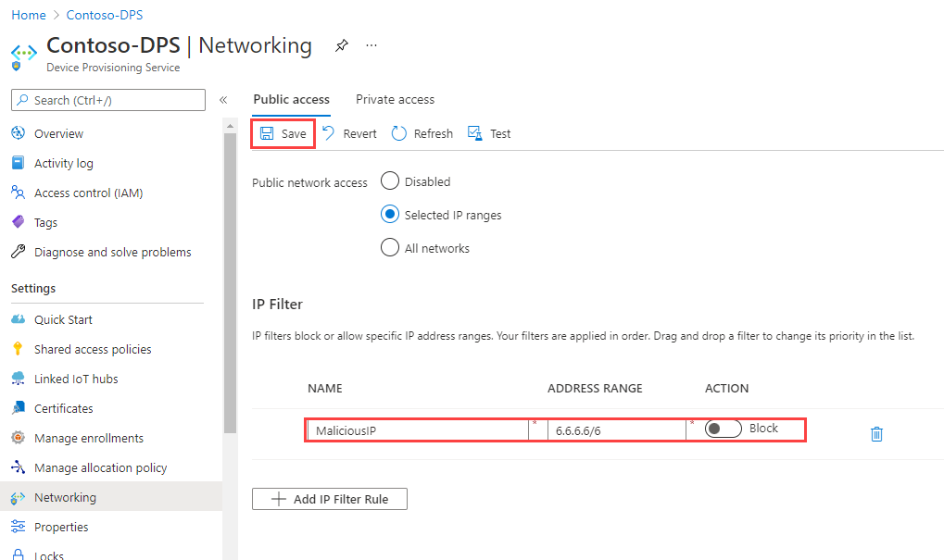Add a new IP Filter Rule
944x560 pixels.
329,498
